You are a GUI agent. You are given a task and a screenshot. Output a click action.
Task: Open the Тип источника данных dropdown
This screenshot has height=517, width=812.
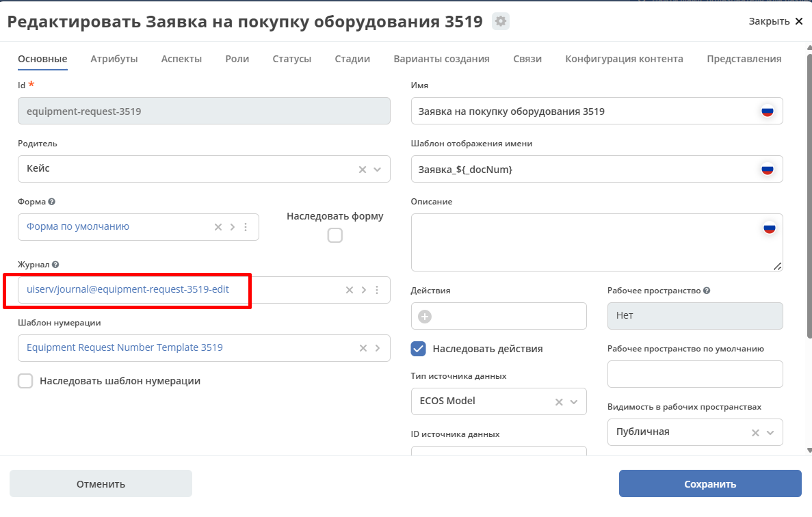pyautogui.click(x=573, y=401)
